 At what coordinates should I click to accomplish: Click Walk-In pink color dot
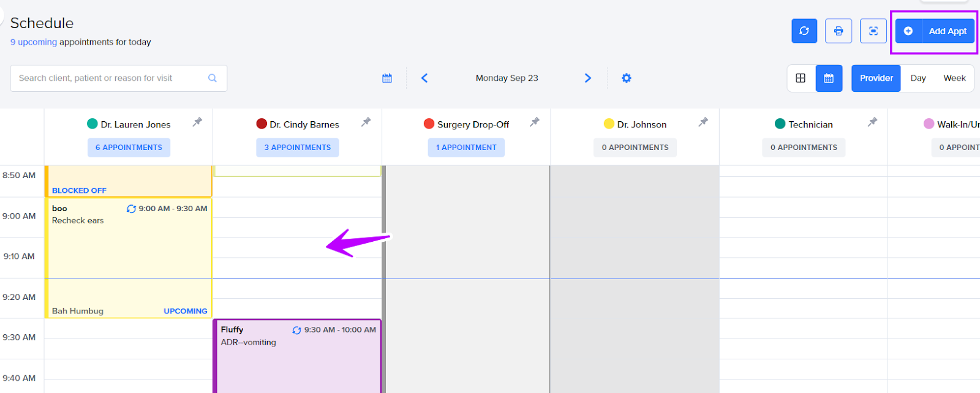[x=929, y=124]
